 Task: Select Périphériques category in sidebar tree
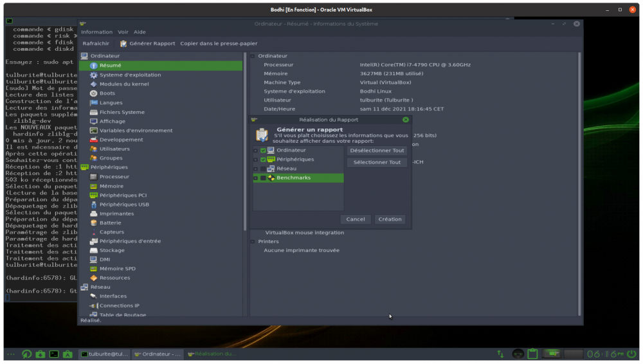tap(109, 167)
